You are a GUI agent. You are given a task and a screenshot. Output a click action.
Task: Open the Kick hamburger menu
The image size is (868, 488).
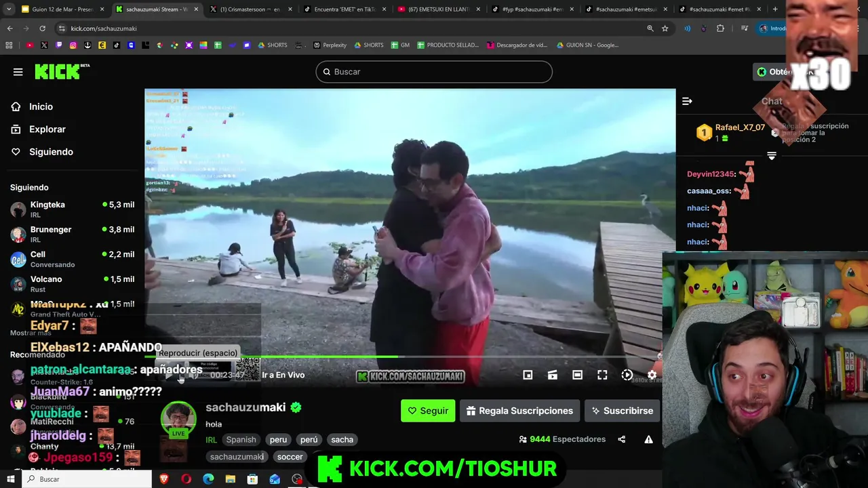click(x=18, y=72)
